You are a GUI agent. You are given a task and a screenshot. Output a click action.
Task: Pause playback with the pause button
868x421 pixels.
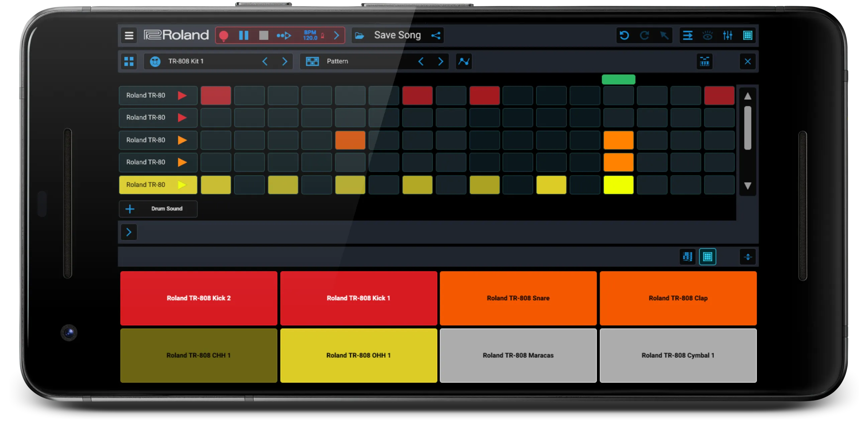coord(244,35)
